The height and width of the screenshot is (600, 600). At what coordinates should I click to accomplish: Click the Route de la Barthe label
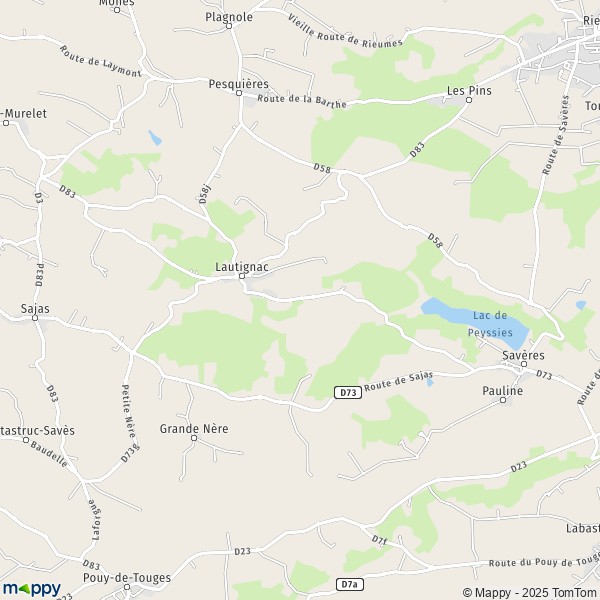click(302, 101)
